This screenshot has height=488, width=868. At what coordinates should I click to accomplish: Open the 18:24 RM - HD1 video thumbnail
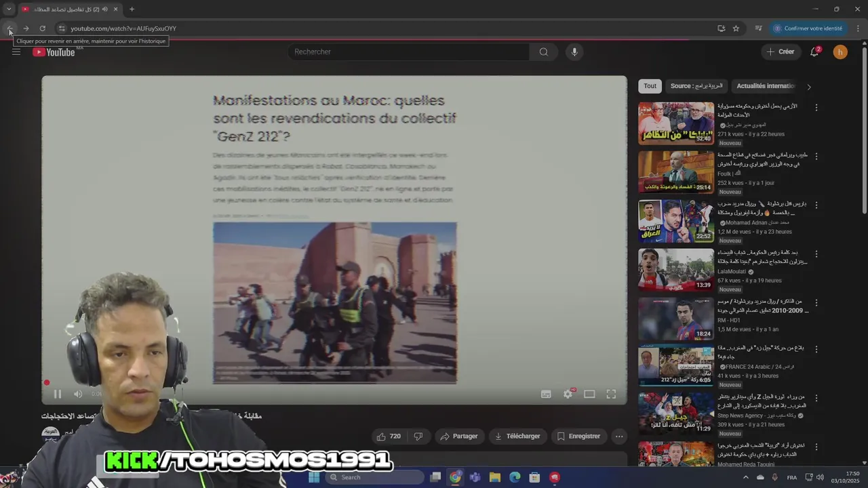click(x=676, y=319)
